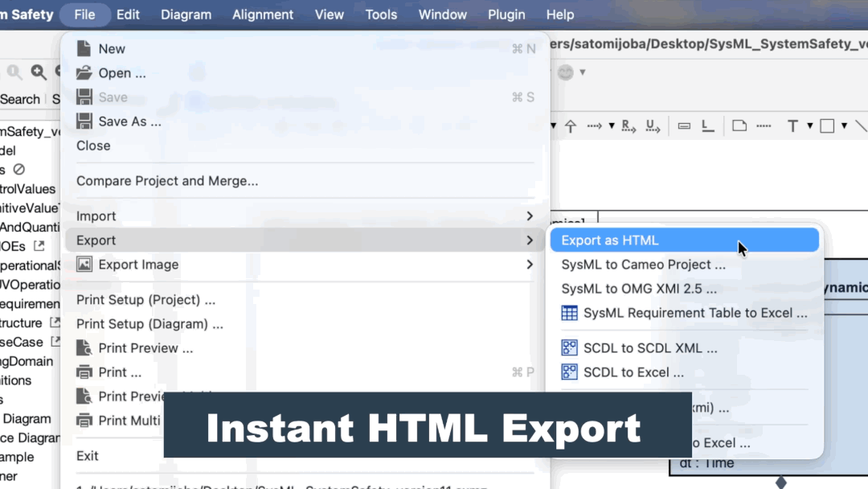Select the Text tool in the diagram toolbar
Screen dimensions: 868x489
click(793, 125)
